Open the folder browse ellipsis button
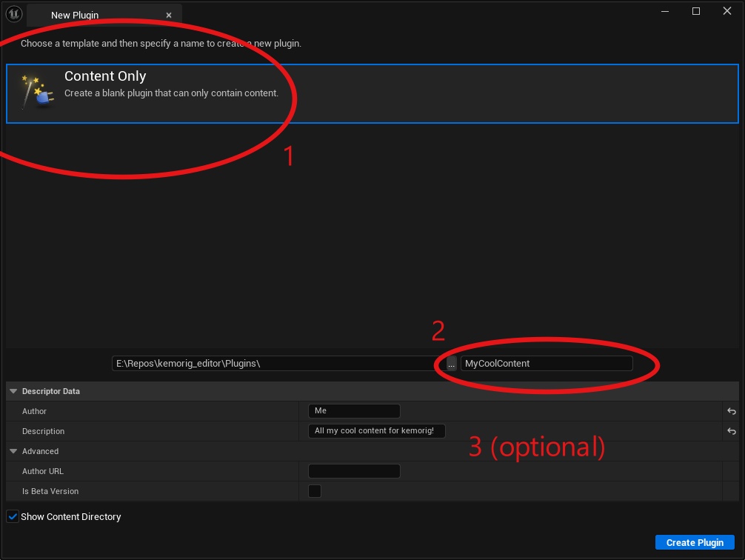745x560 pixels. tap(452, 364)
